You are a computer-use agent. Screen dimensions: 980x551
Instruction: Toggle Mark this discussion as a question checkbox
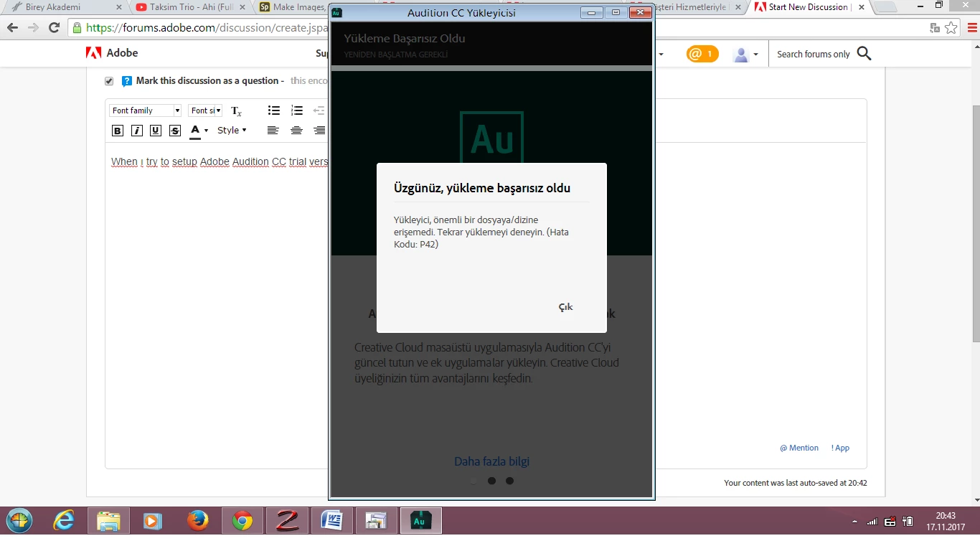109,81
